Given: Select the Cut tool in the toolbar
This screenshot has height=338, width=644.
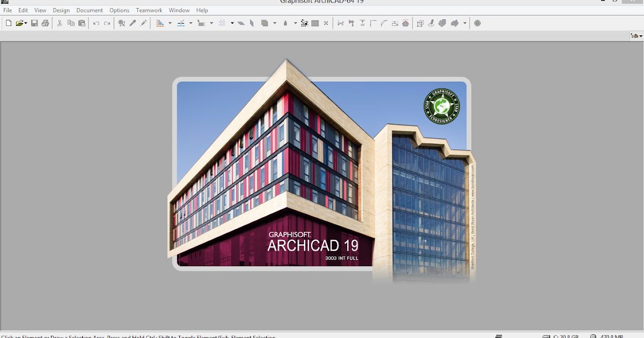Looking at the screenshot, I should [59, 23].
